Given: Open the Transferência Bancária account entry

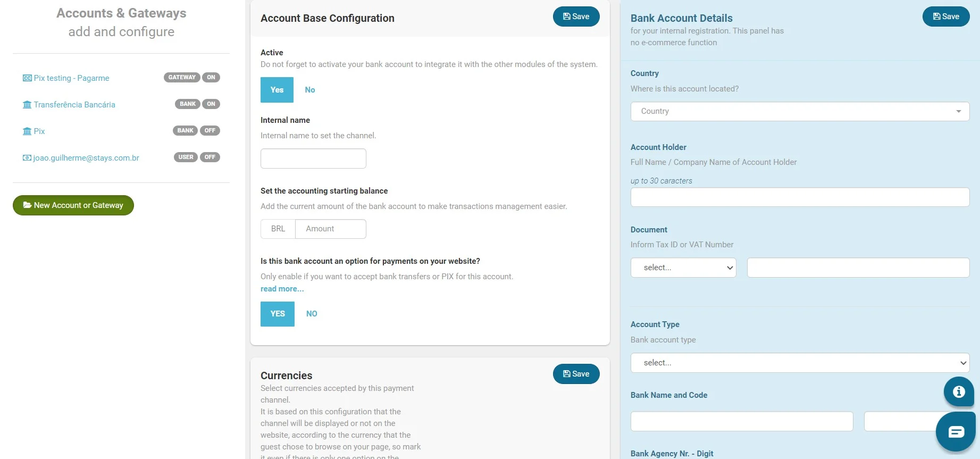Looking at the screenshot, I should point(74,105).
